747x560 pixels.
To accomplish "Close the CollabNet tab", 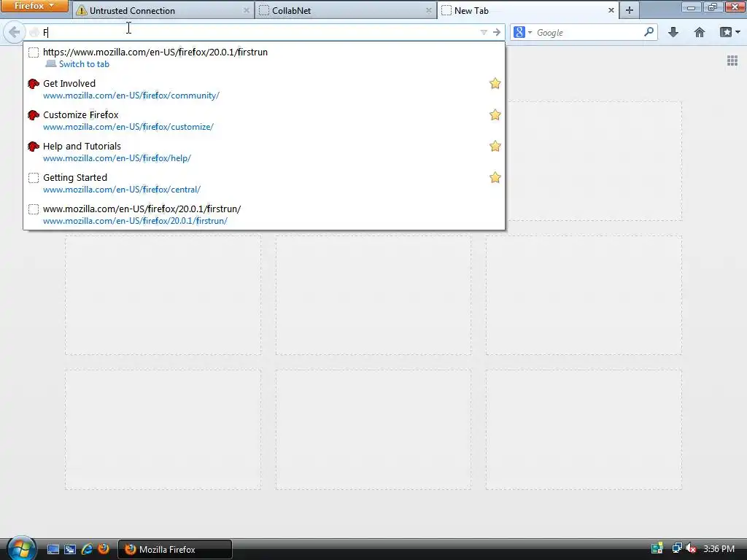I will 429,10.
